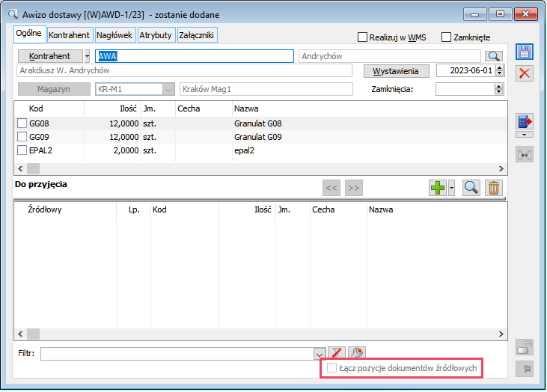Screen dimensions: 547x392
Task: Open the dropdown beside the green plus
Action: click(451, 188)
